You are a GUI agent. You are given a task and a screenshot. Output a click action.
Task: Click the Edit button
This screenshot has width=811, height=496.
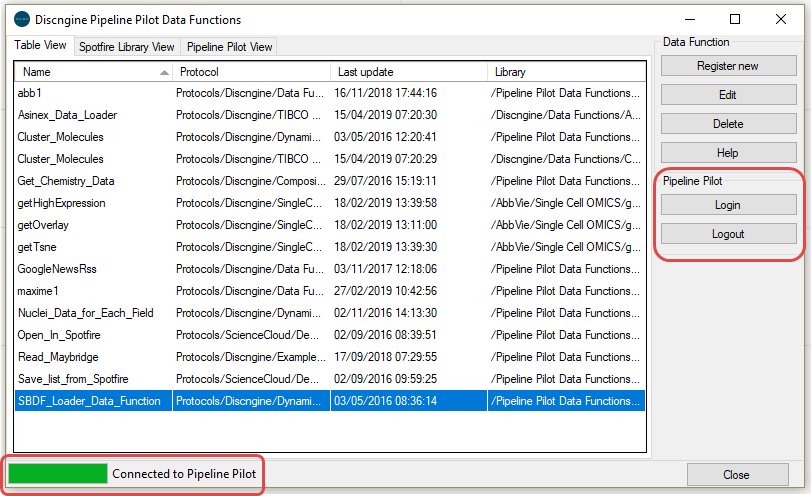[x=728, y=95]
